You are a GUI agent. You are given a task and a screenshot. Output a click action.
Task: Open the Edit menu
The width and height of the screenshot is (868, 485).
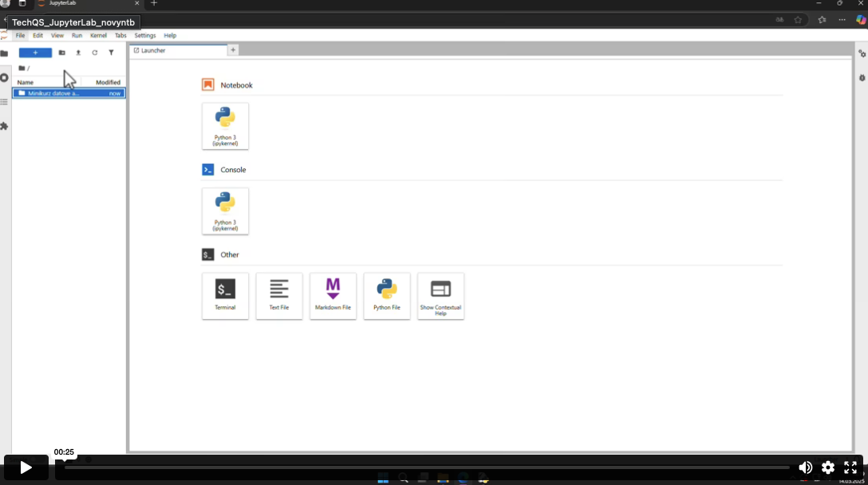point(37,35)
